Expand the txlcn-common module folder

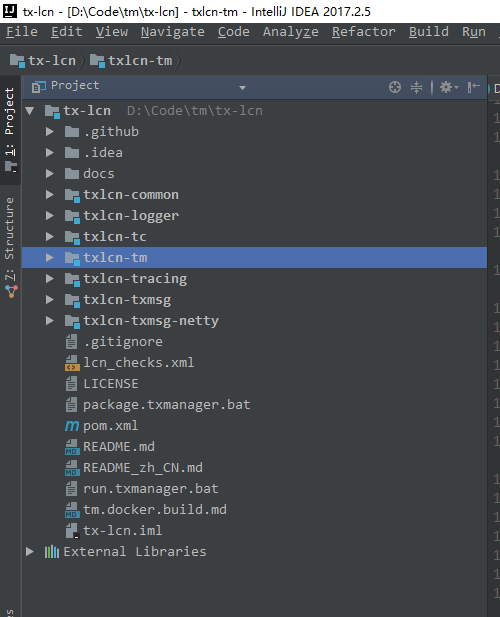pos(50,194)
